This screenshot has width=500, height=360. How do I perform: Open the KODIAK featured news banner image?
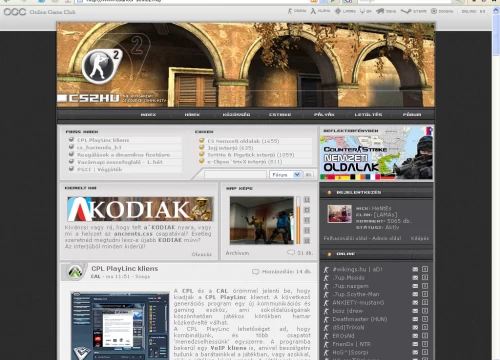coord(140,209)
